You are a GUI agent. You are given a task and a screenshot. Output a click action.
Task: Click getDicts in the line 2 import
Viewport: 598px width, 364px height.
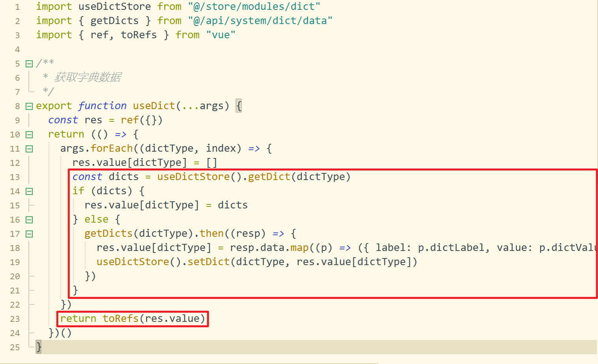point(114,21)
